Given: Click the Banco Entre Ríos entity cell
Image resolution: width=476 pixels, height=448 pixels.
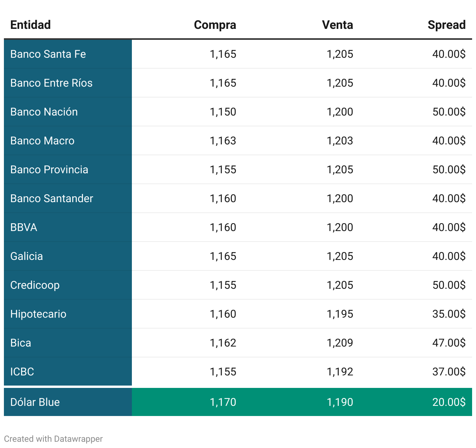Looking at the screenshot, I should pyautogui.click(x=51, y=83).
